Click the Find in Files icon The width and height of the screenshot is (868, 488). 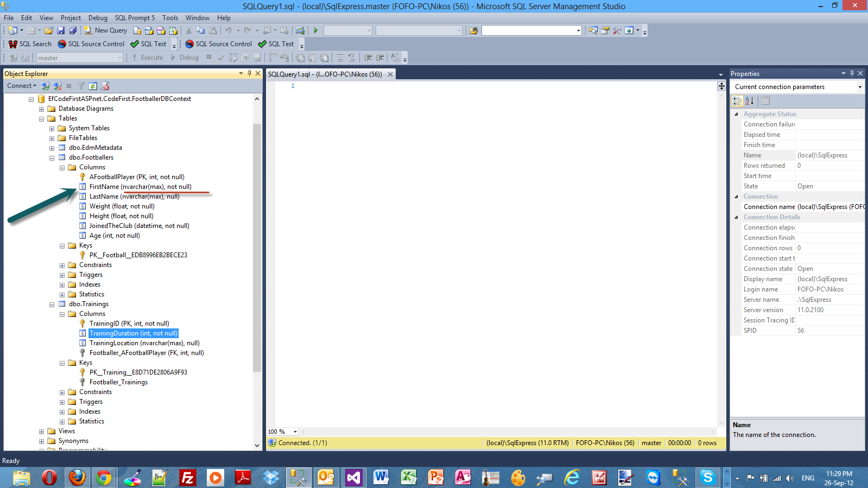point(474,30)
